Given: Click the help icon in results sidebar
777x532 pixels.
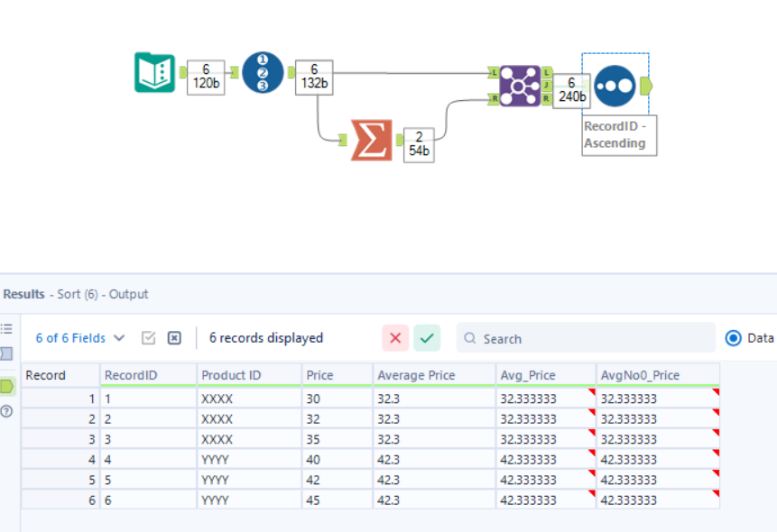Looking at the screenshot, I should coord(6,410).
